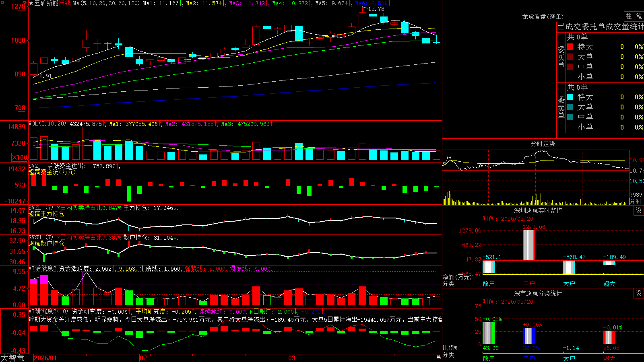Click the 大户 category label in 深市超赢分类统计
This screenshot has height=362, width=644.
point(569,358)
